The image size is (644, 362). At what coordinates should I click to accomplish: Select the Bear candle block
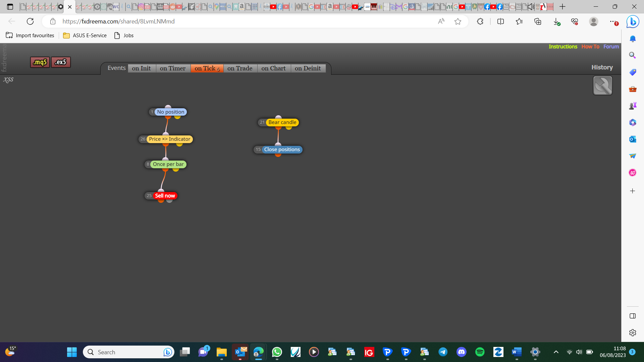[x=282, y=122]
